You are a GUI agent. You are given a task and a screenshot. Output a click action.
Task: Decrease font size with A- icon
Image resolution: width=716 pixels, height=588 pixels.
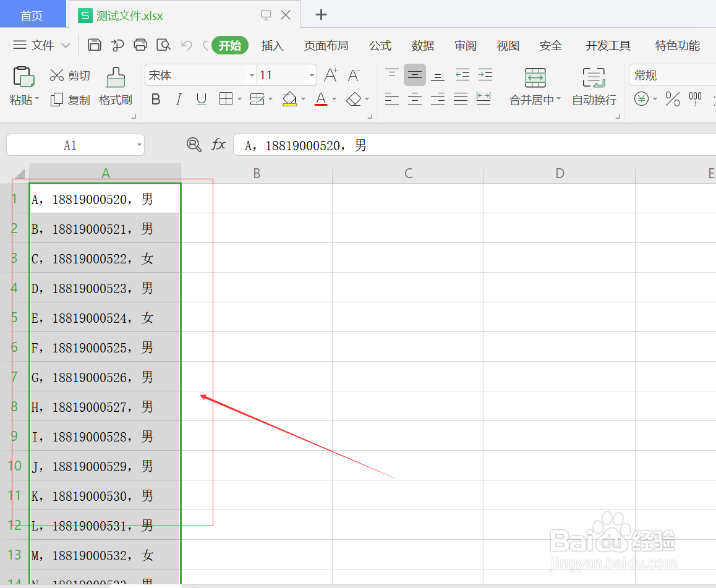pyautogui.click(x=354, y=75)
